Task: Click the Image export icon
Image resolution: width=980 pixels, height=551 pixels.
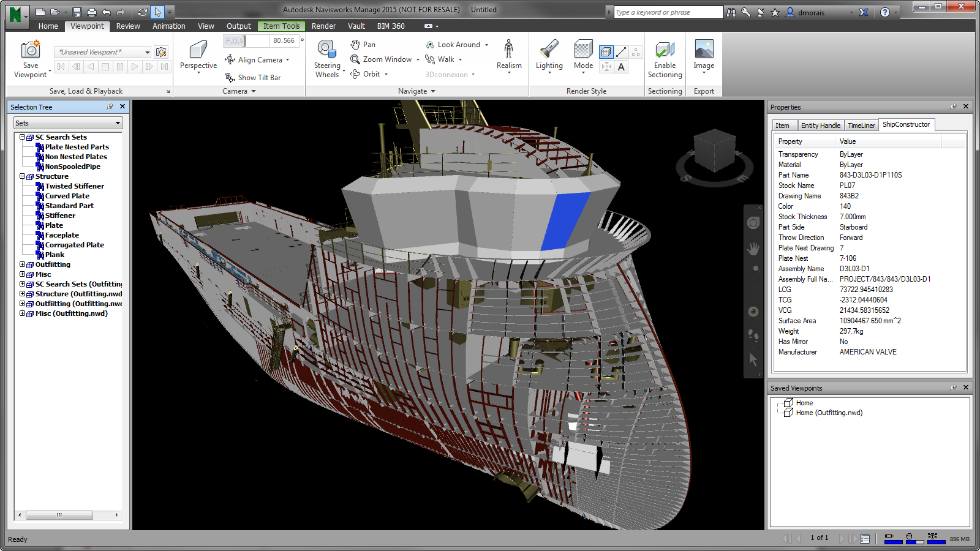Action: (704, 49)
